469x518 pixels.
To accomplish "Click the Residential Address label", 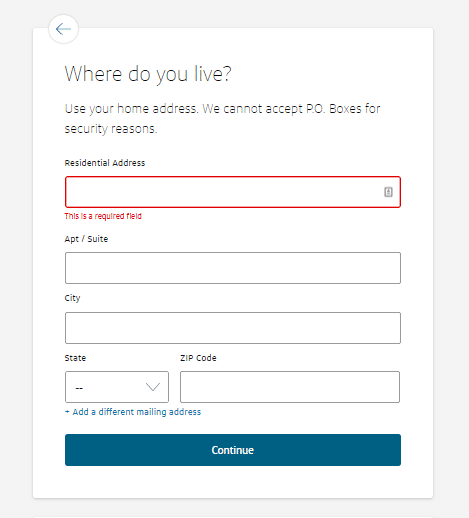I will pyautogui.click(x=105, y=163).
